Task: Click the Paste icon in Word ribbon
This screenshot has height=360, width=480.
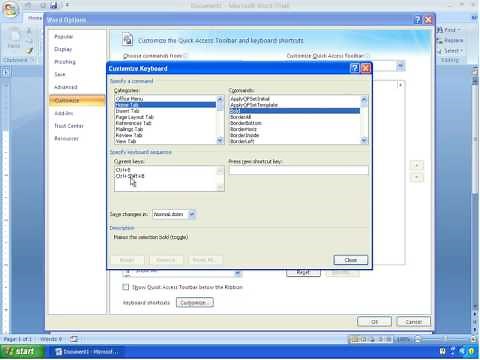Action: tap(14, 38)
